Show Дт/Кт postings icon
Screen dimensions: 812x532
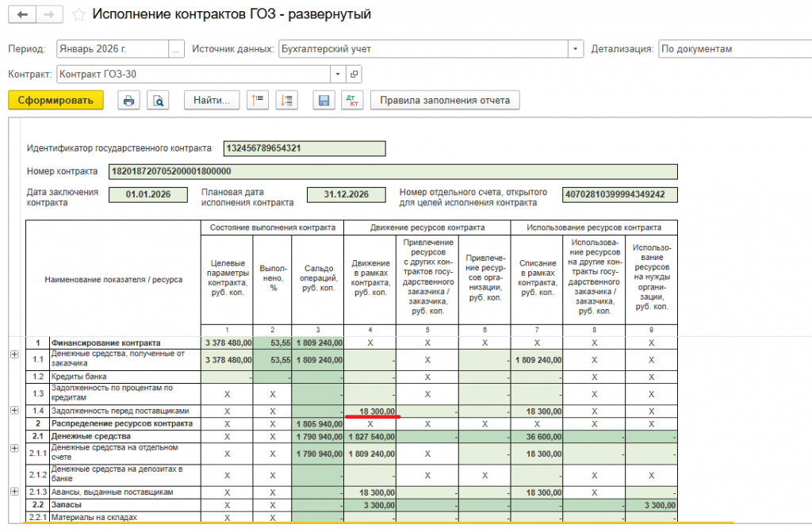click(x=352, y=101)
